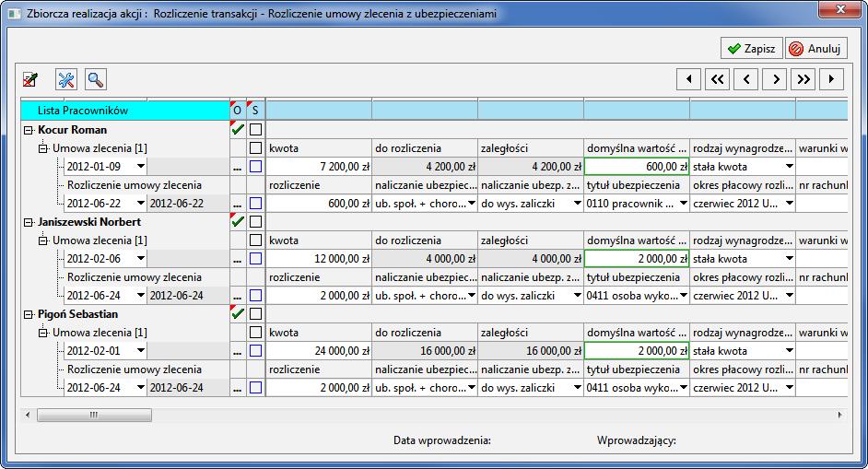Click 16 000,00 zł do rozliczenia cell
Image resolution: width=868 pixels, height=469 pixels.
(x=425, y=351)
